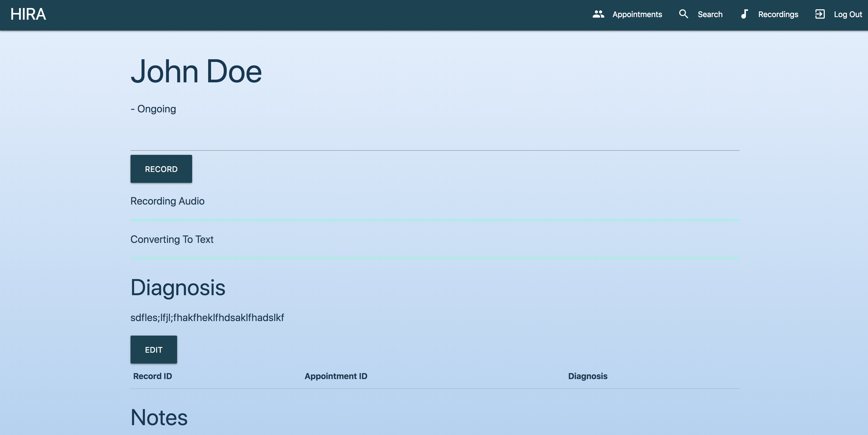Click the John Doe patient name heading
The image size is (868, 435).
tap(196, 71)
